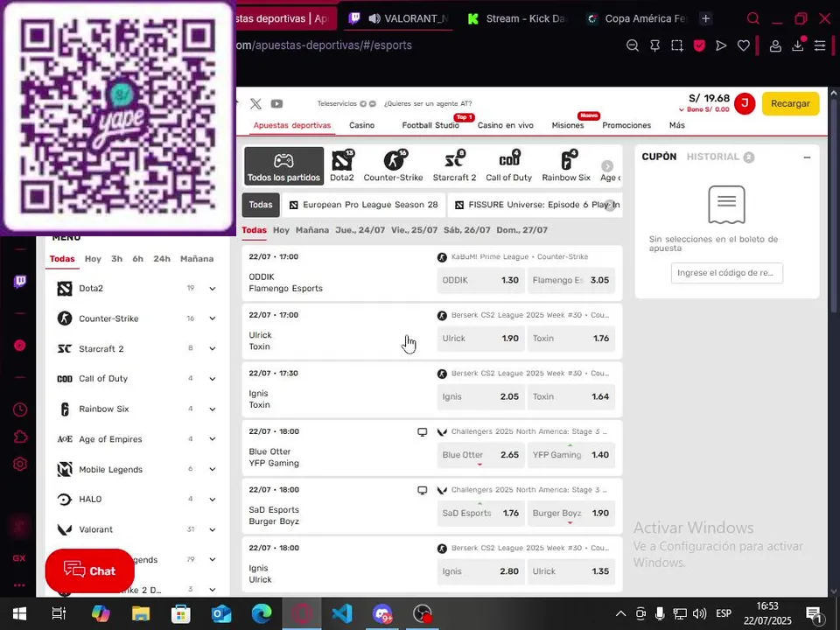Image resolution: width=840 pixels, height=630 pixels.
Task: Filter menu by 24h time filter
Action: [x=162, y=259]
